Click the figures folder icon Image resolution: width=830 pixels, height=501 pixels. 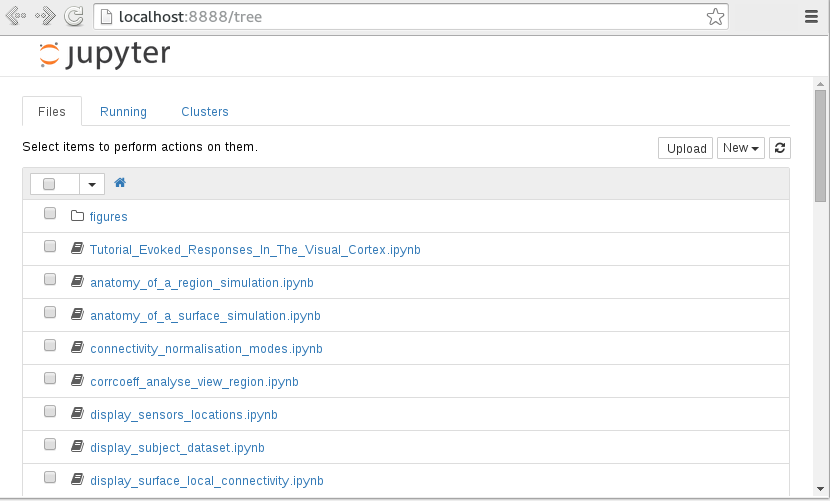tap(77, 216)
